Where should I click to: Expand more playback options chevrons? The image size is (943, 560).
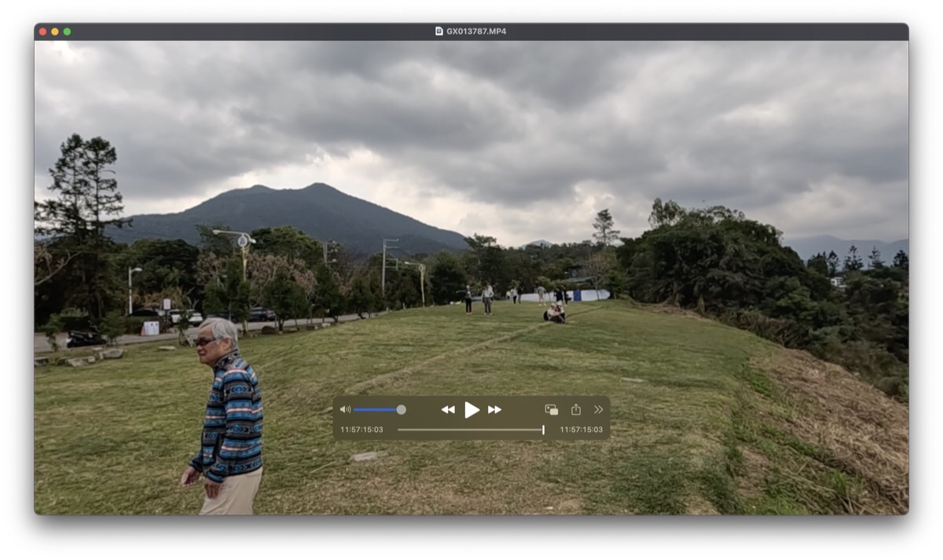pyautogui.click(x=598, y=409)
